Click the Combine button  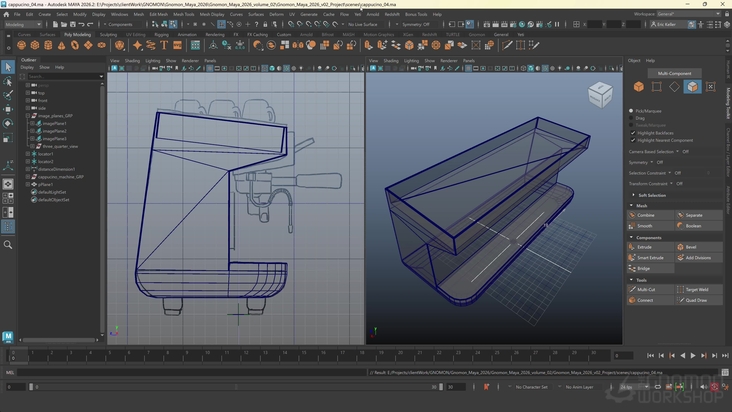click(651, 215)
